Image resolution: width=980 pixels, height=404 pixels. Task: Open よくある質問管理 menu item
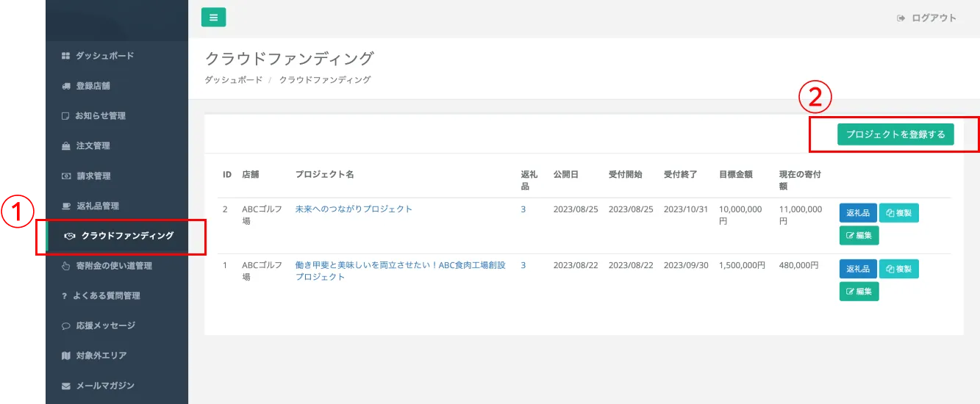[106, 296]
